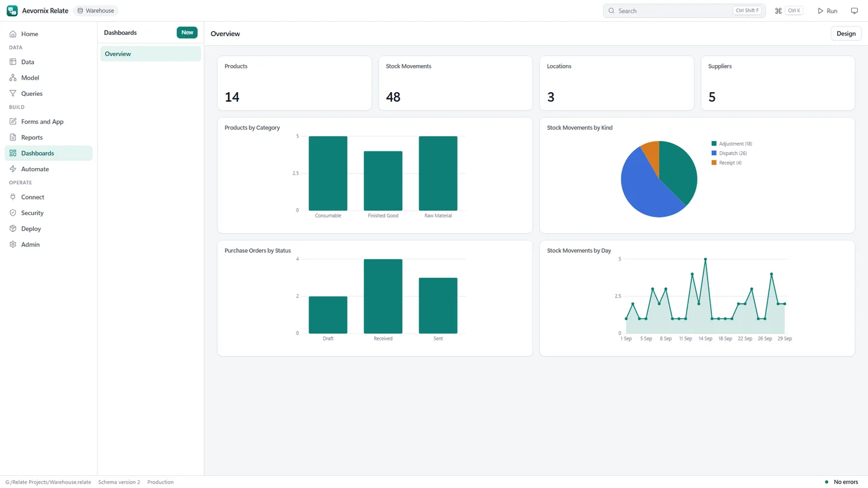Click the Dashboards panel heading
The width and height of the screenshot is (868, 488).
121,33
